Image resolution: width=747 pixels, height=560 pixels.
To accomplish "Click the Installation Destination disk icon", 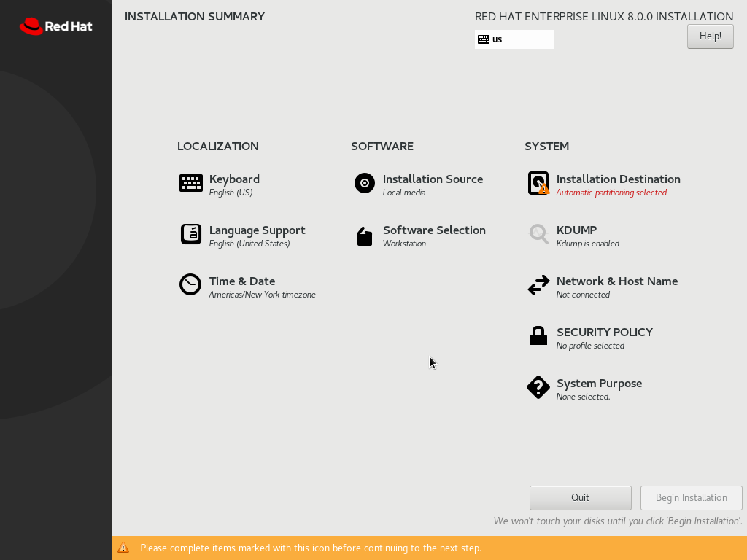I will pyautogui.click(x=538, y=184).
